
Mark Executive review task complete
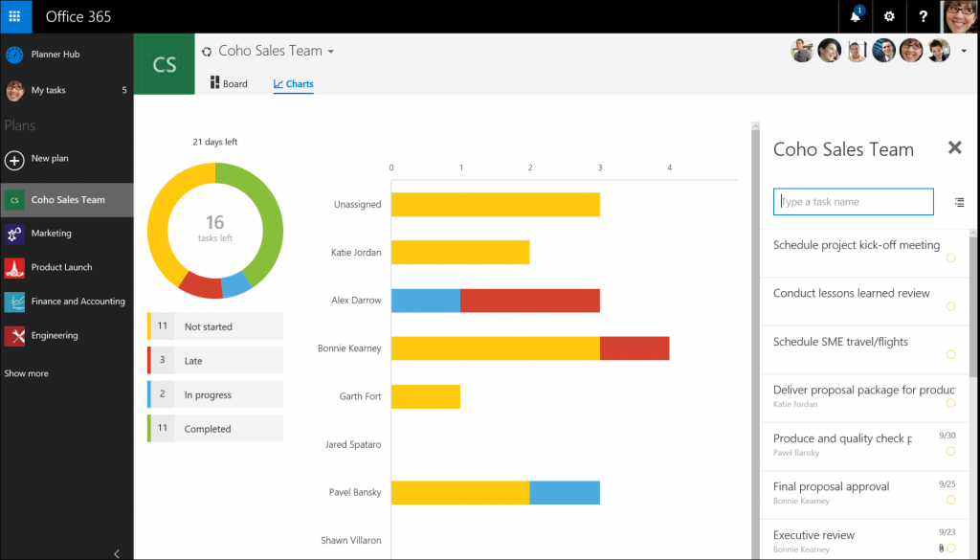[x=950, y=549]
